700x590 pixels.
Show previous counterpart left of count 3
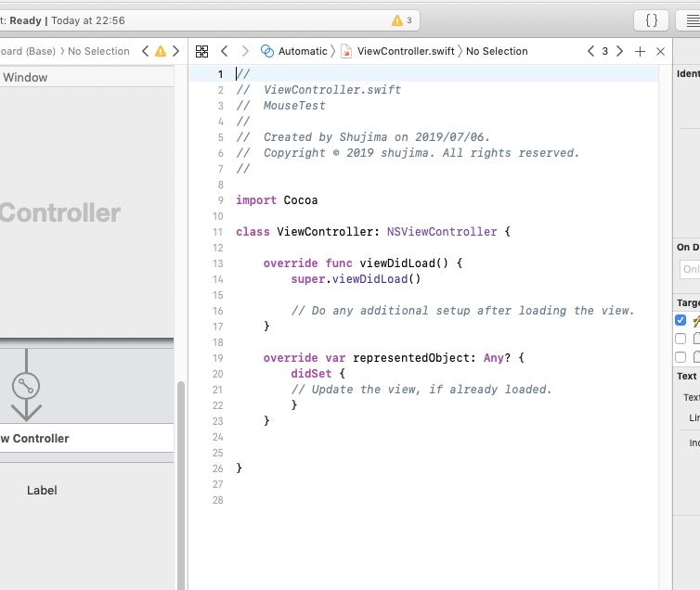[x=590, y=51]
